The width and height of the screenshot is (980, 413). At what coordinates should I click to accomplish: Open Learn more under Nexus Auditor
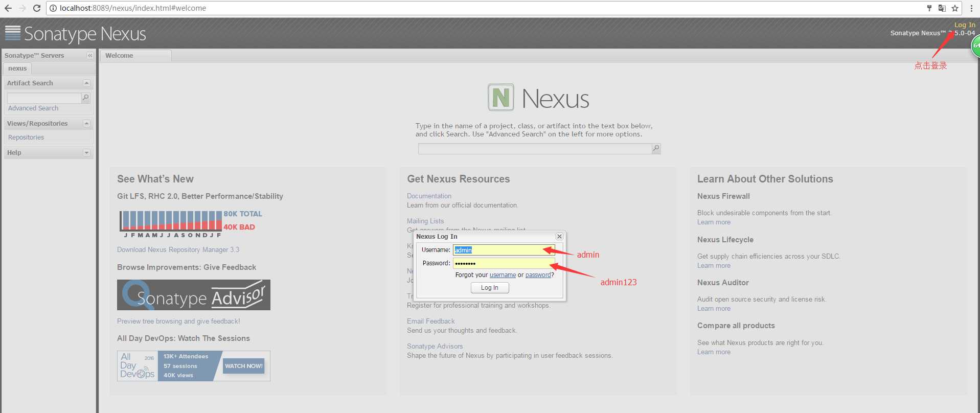pos(714,309)
